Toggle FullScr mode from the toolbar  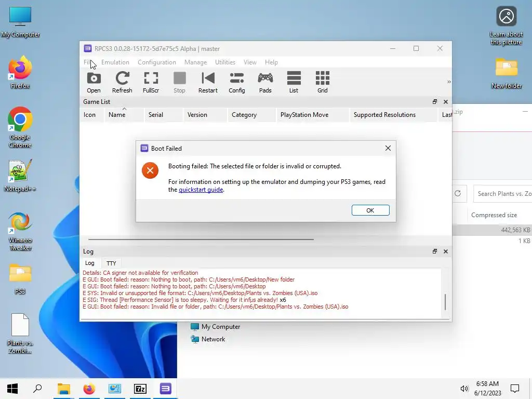pyautogui.click(x=151, y=82)
